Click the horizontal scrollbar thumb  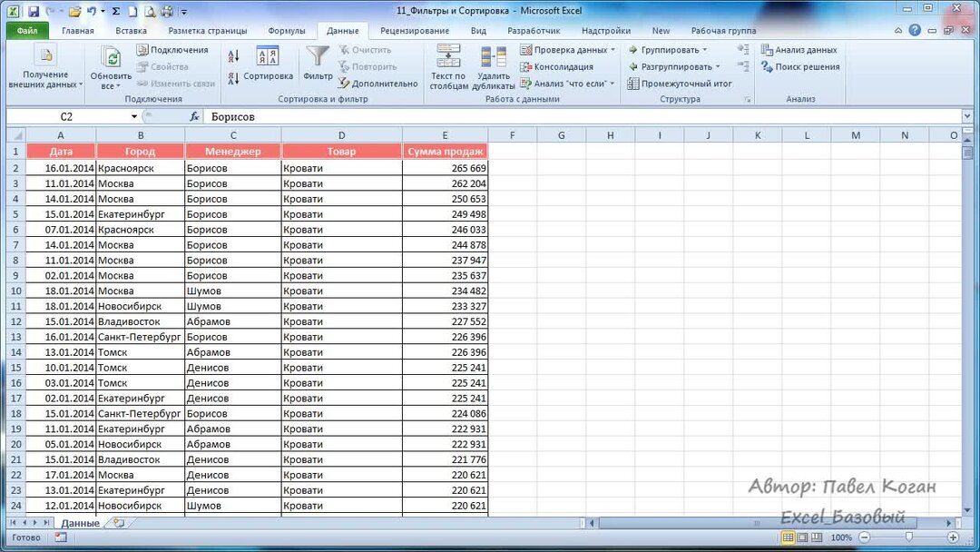pos(757,523)
